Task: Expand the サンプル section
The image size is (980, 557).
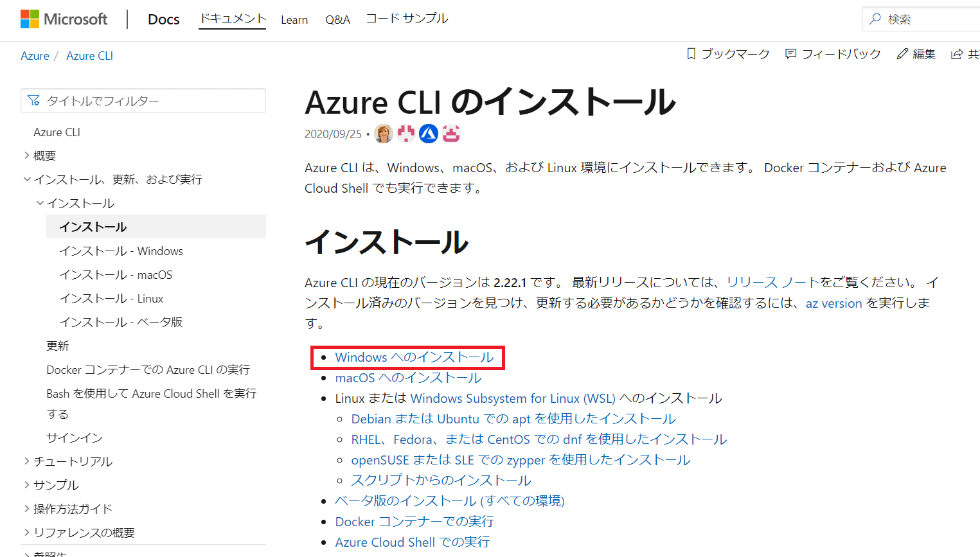Action: click(27, 485)
